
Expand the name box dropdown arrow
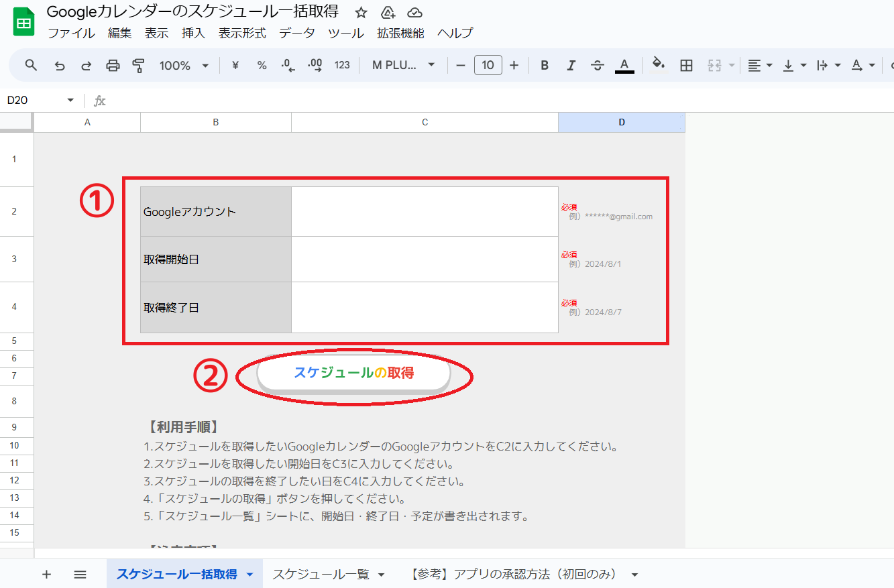70,101
